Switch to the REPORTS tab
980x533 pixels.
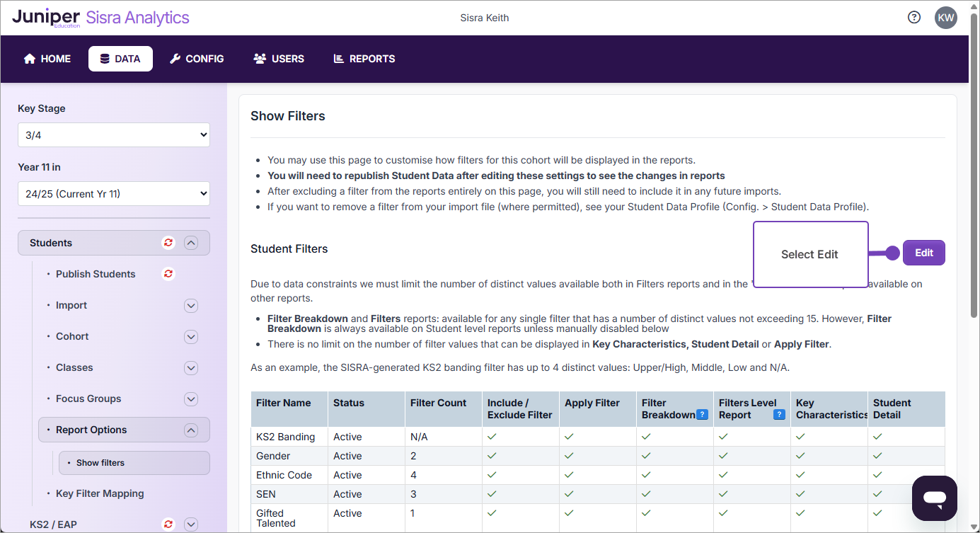(x=364, y=59)
